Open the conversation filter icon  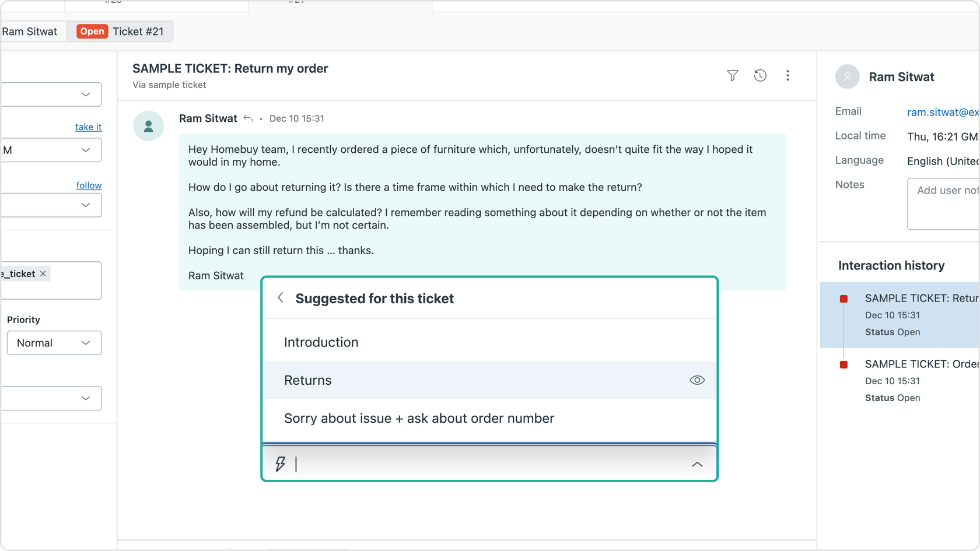tap(732, 76)
